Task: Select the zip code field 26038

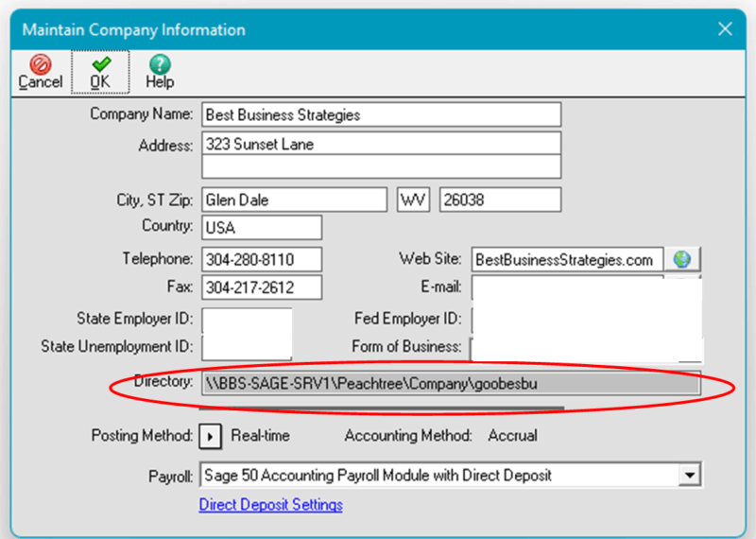Action: [x=500, y=200]
